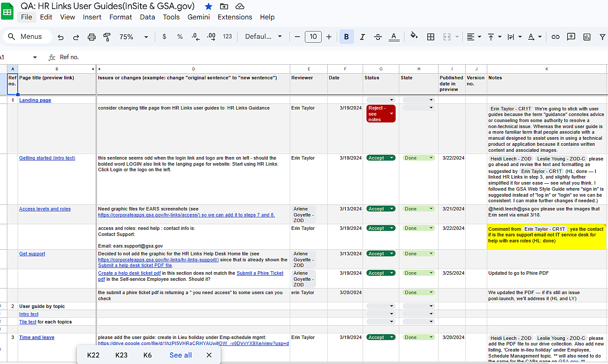Open the File menu
This screenshot has width=608, height=364.
(26, 17)
